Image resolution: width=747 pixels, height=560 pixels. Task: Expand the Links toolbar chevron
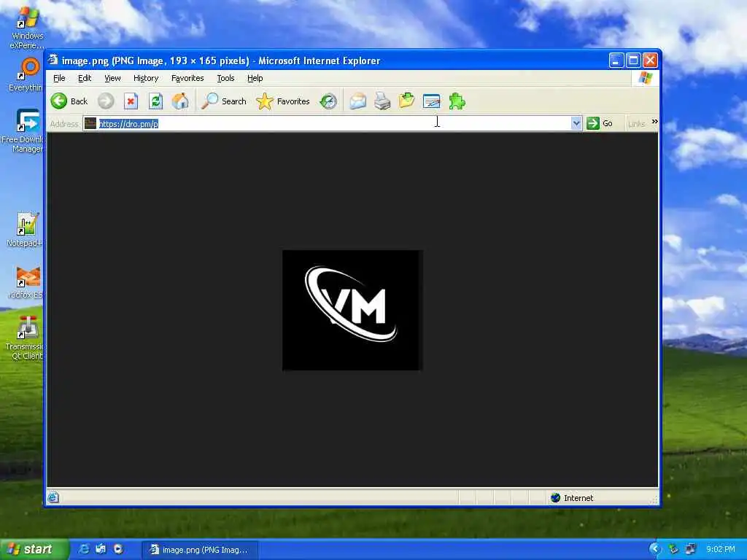[x=654, y=122]
